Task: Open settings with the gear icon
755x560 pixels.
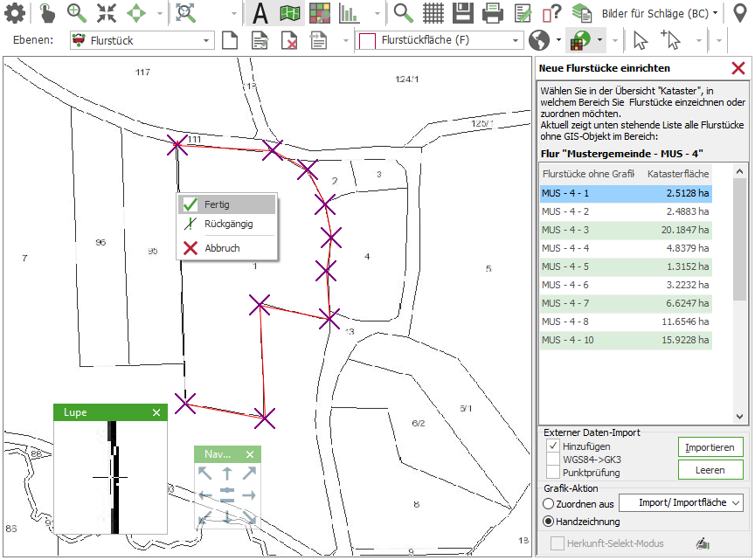Action: pos(15,13)
